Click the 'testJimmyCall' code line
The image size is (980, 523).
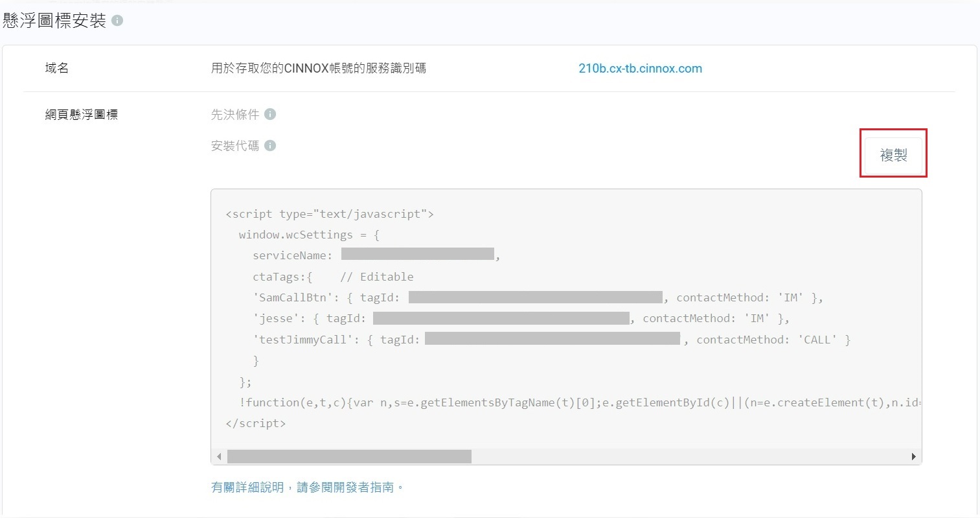(551, 340)
